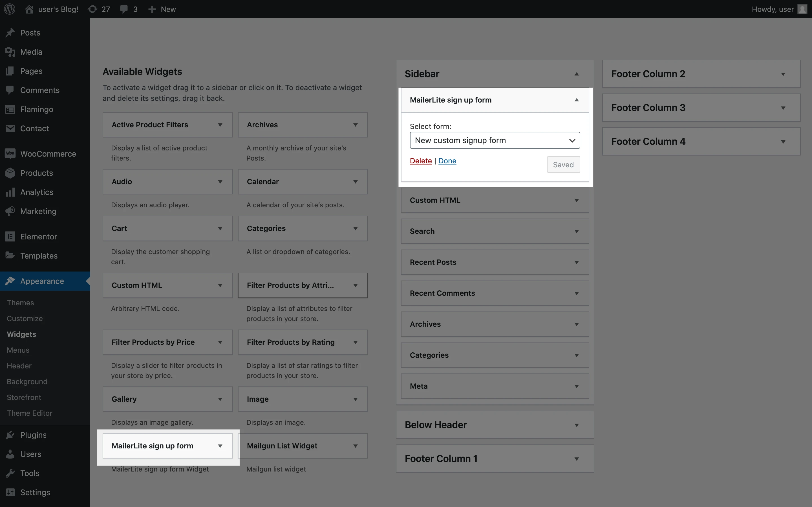Go to the Customize submenu item

coord(25,318)
